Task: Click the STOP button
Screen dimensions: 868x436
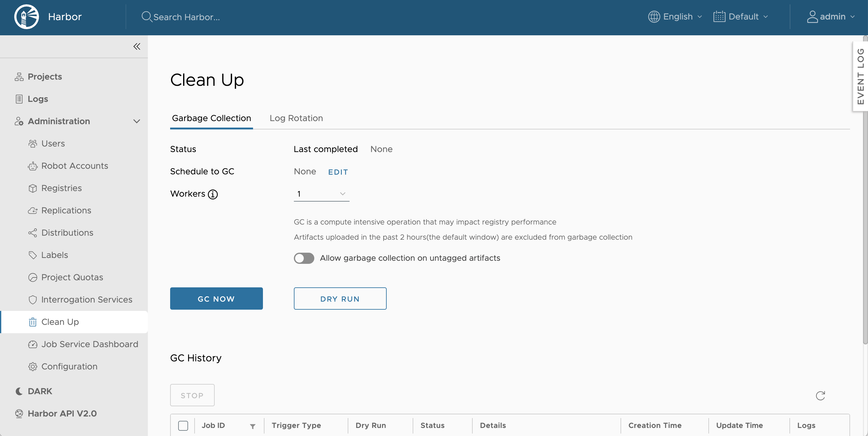Action: [x=192, y=395]
